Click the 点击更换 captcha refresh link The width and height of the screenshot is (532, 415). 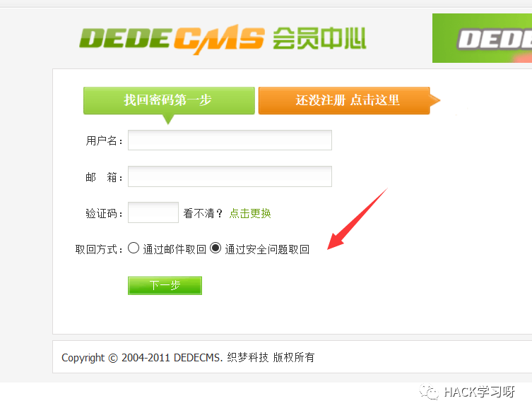(x=250, y=213)
